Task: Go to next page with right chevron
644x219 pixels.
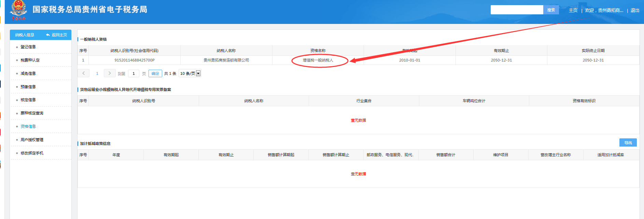Action: tap(110, 73)
